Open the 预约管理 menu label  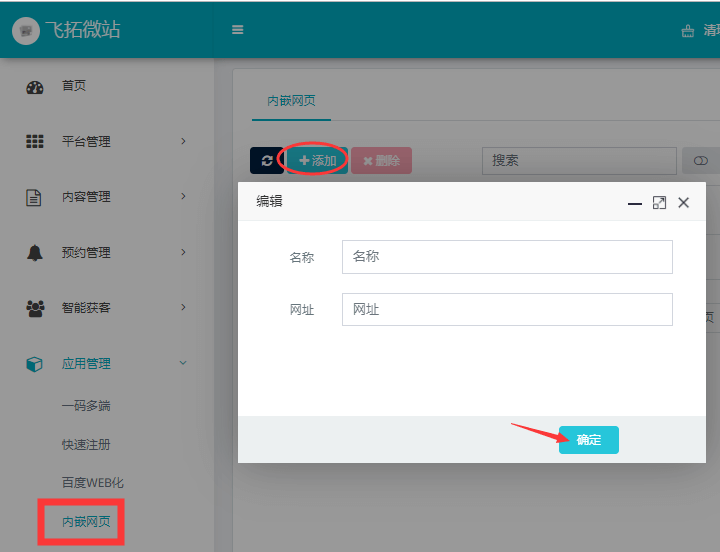[86, 253]
